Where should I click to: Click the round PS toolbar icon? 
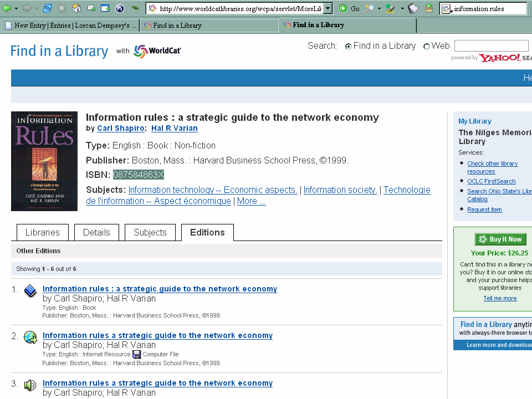(x=120, y=8)
